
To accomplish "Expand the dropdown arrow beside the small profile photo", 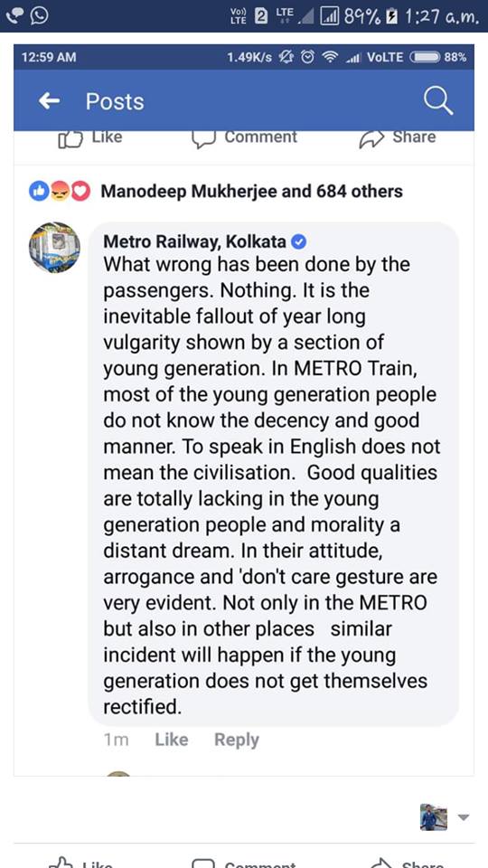I will pyautogui.click(x=464, y=816).
